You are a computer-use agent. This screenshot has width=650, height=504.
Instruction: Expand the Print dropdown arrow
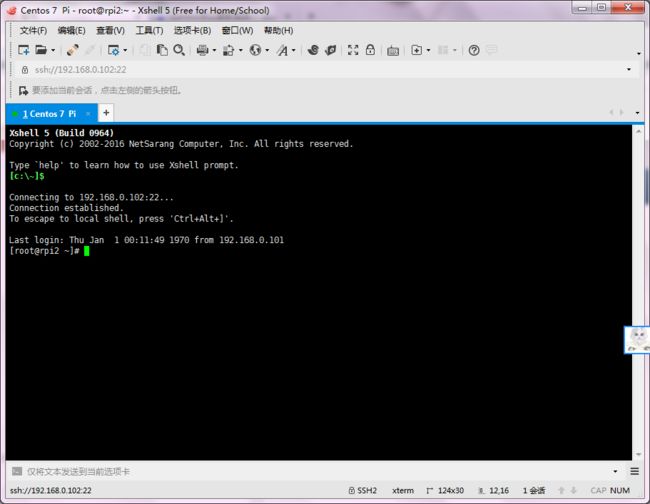(214, 51)
